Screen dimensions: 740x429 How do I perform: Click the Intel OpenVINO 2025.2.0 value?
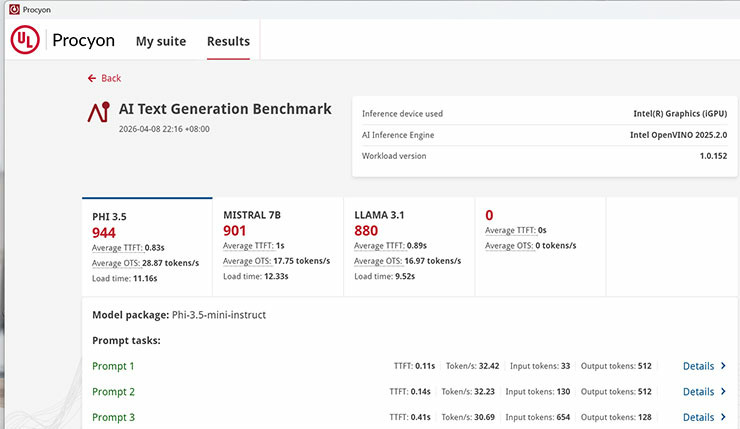679,135
